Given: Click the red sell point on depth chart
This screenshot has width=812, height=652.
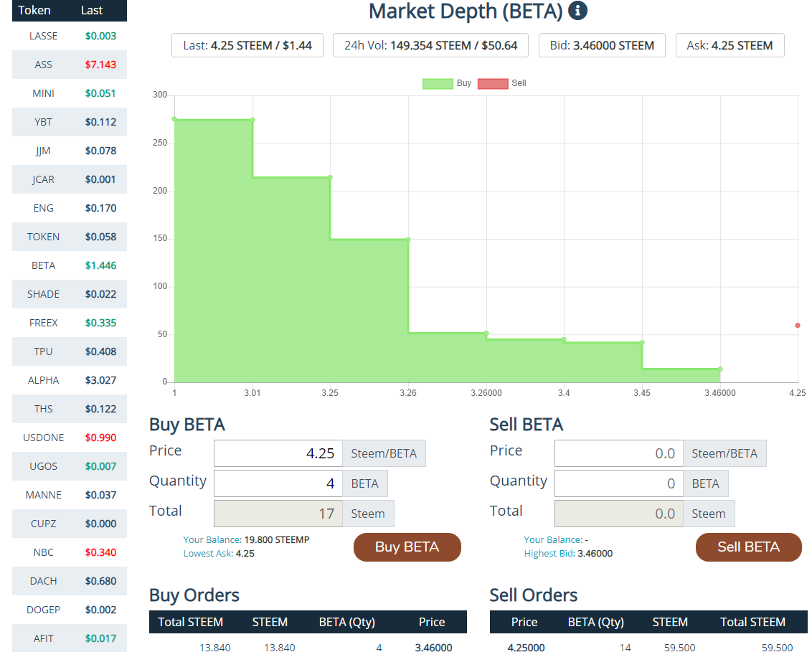Looking at the screenshot, I should click(x=798, y=325).
